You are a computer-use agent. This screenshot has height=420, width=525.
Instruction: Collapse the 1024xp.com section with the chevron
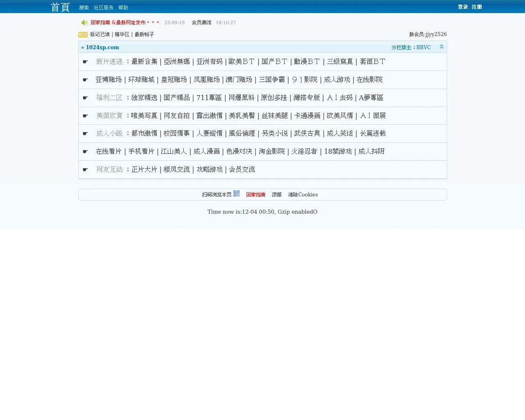(441, 47)
